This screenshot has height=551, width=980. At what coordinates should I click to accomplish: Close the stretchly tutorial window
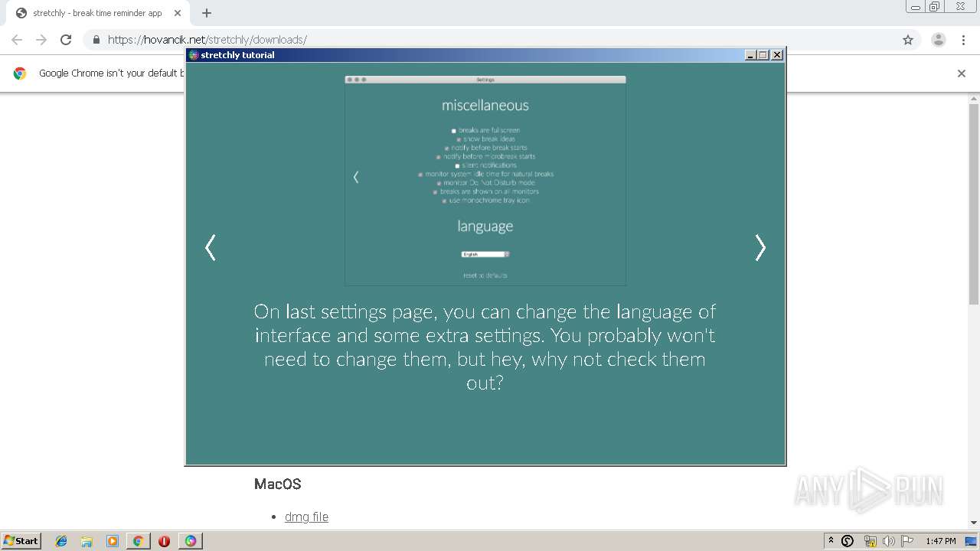click(x=777, y=55)
